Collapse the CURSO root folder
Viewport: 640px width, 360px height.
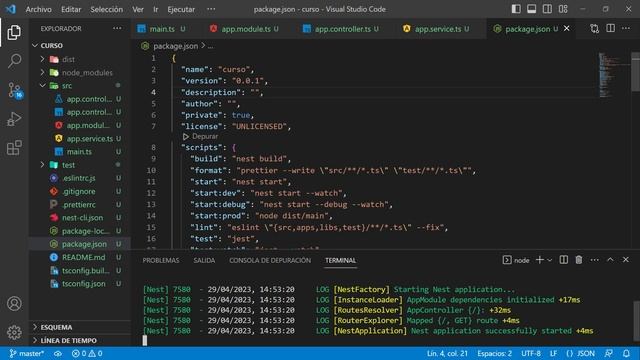coord(80,45)
